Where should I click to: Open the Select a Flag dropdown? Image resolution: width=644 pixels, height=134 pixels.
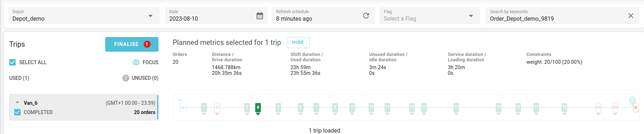429,16
